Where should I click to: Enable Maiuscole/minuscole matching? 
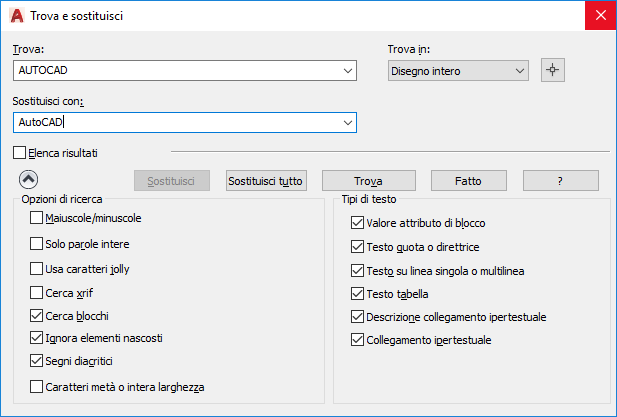[36, 218]
